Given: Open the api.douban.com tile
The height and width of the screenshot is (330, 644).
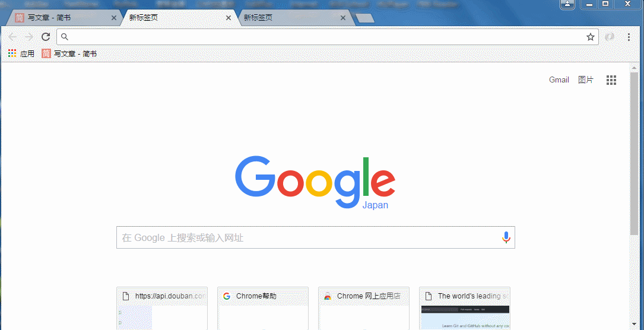Looking at the screenshot, I should tap(162, 308).
